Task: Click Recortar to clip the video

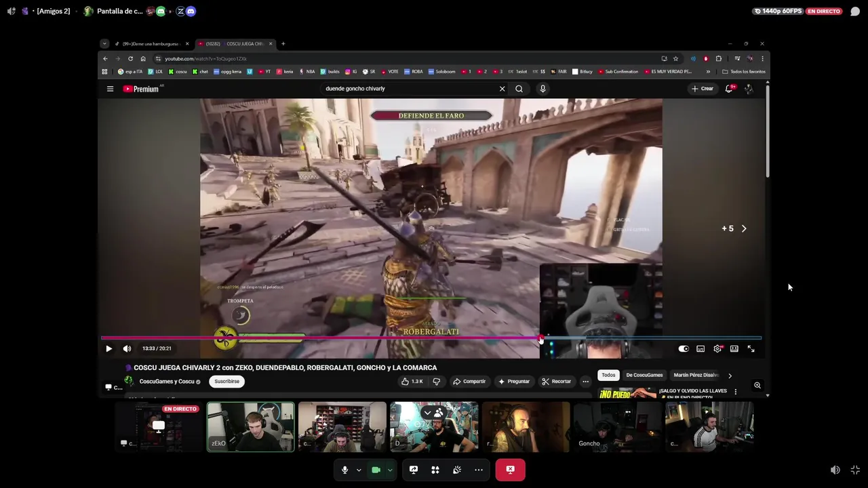Action: click(557, 382)
